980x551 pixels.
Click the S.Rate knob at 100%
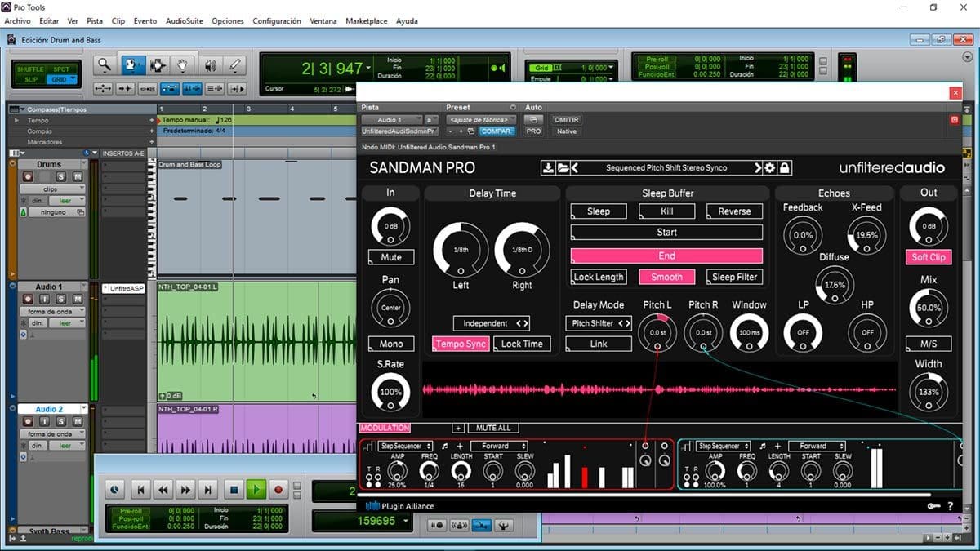coord(391,392)
